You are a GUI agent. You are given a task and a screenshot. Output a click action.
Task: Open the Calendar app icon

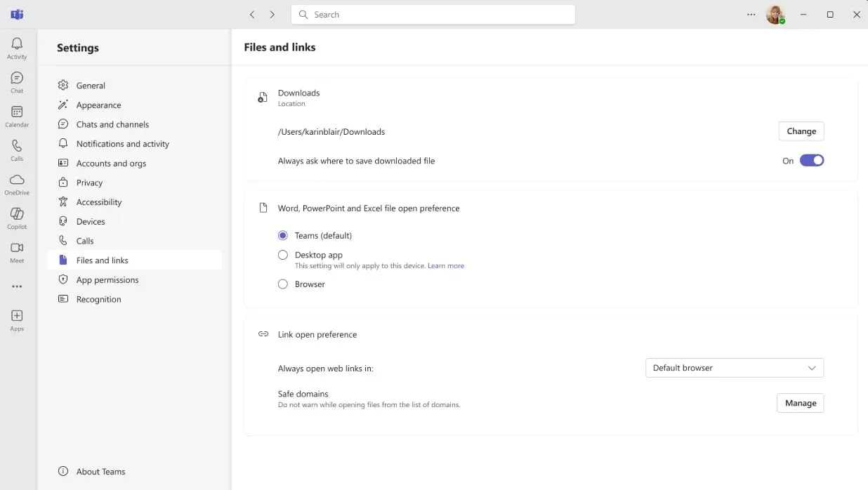pyautogui.click(x=17, y=112)
